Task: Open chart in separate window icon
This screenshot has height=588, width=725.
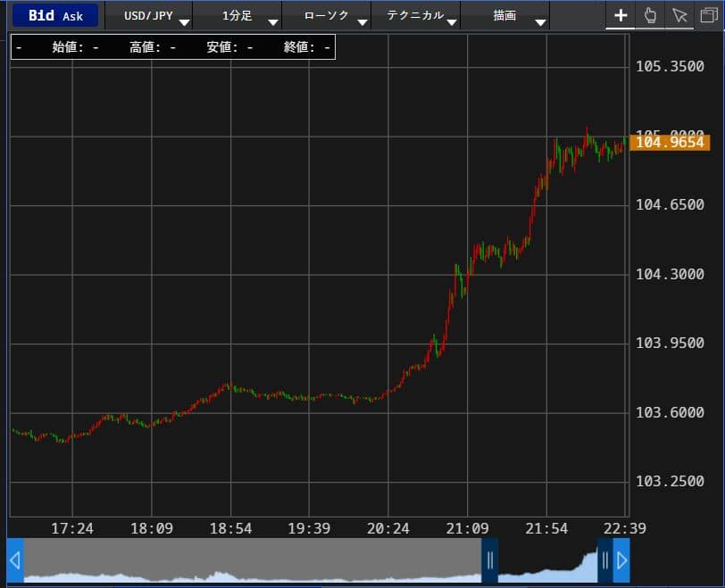Action: coord(709,15)
